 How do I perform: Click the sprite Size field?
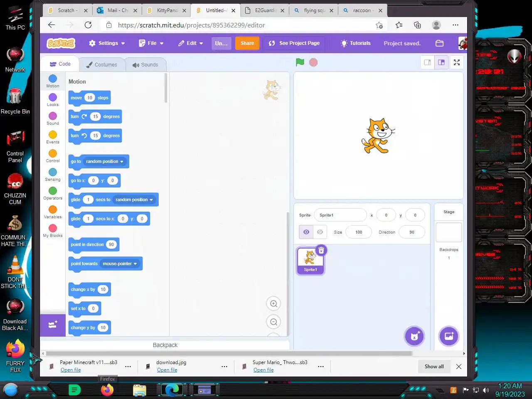click(359, 232)
